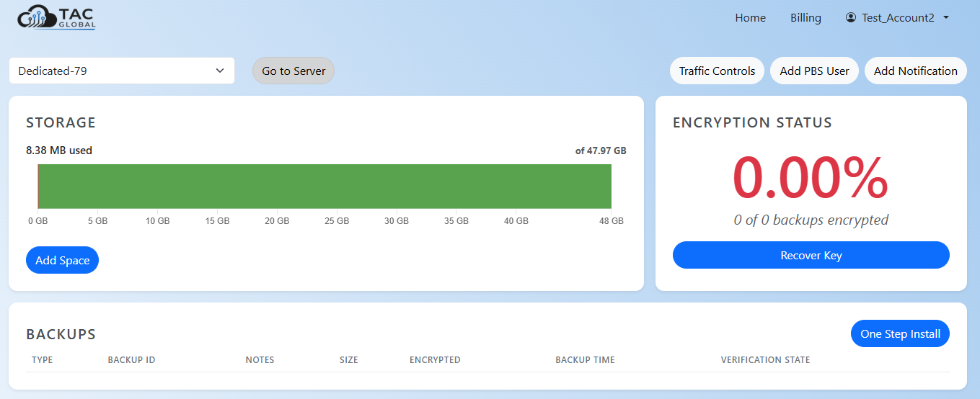Click the user avatar icon beside Test_Account2

851,17
